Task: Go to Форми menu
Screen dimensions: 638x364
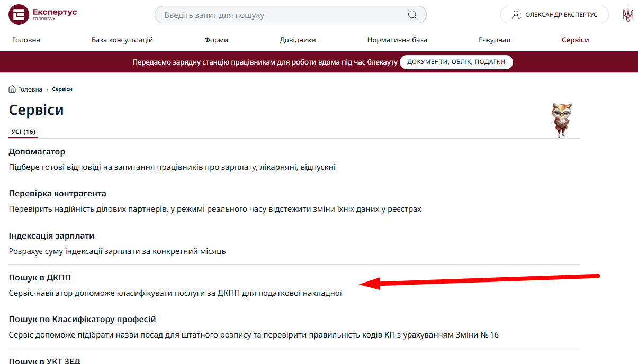Action: (x=216, y=40)
